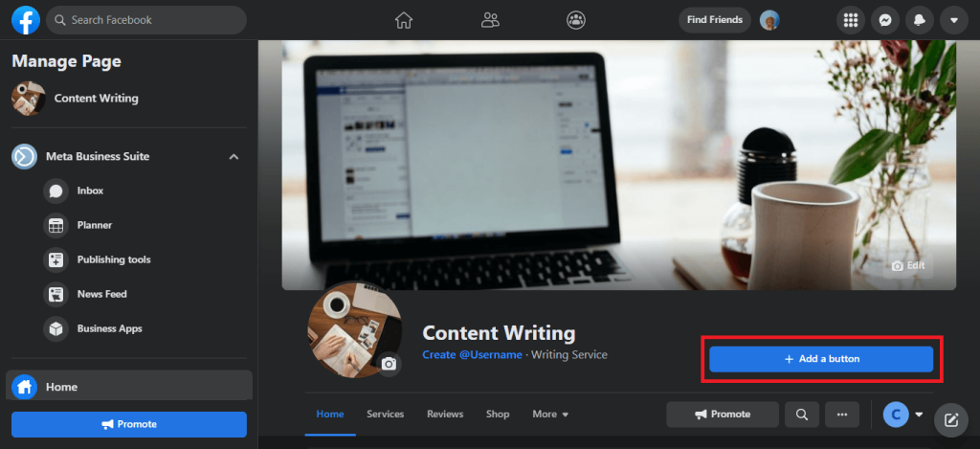Open the three-dots page options menu
The width and height of the screenshot is (980, 449).
point(842,414)
